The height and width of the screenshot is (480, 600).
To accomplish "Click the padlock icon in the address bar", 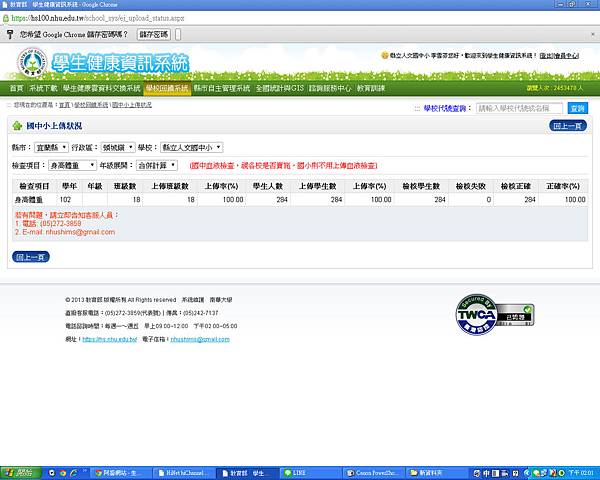I will coord(5,18).
